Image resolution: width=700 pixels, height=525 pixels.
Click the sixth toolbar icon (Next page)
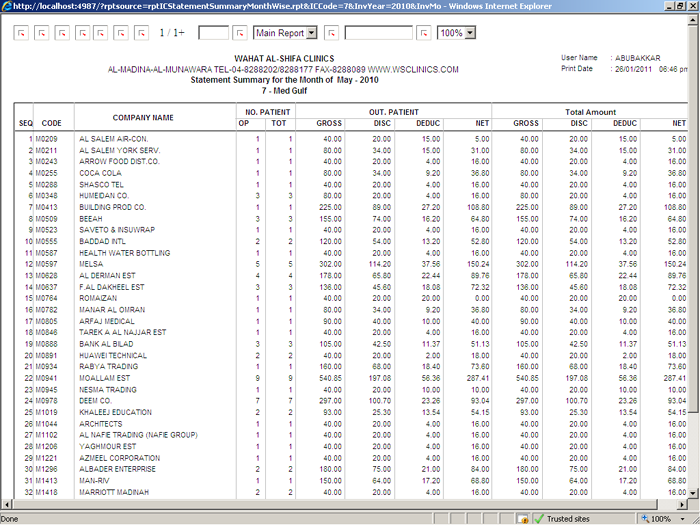pos(121,33)
